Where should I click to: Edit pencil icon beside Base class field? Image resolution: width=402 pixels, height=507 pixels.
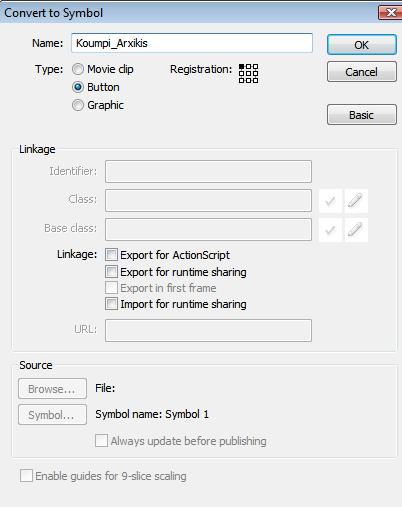click(355, 230)
